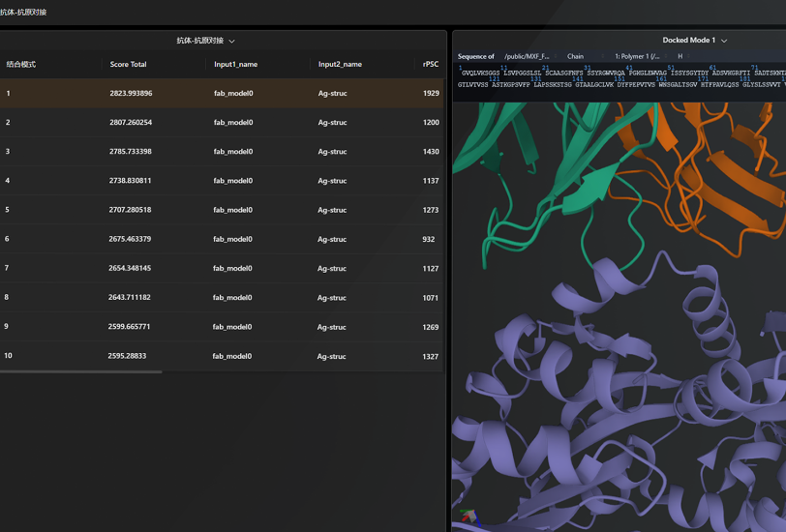Select score cell 2595.28833
Image resolution: width=786 pixels, height=532 pixels.
tap(127, 356)
